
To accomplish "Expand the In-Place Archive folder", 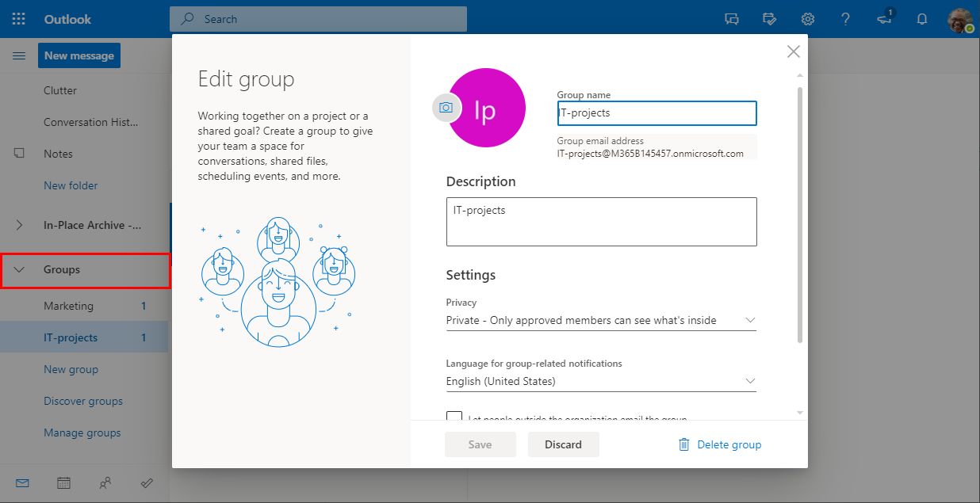I will [20, 225].
